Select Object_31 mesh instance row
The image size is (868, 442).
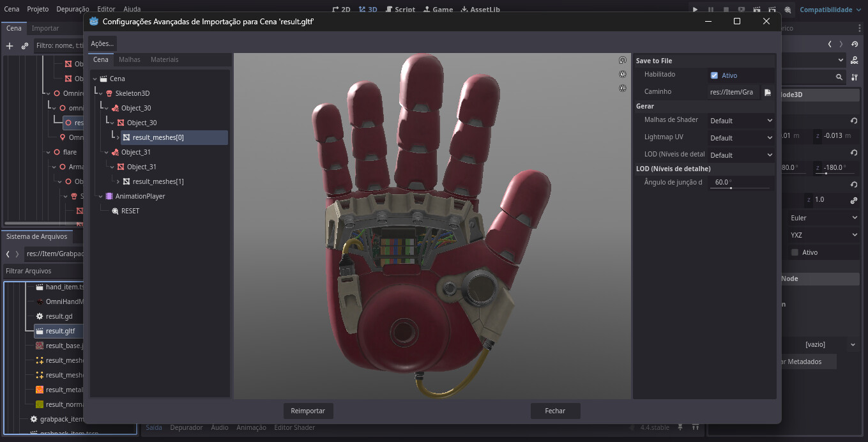[x=142, y=167]
